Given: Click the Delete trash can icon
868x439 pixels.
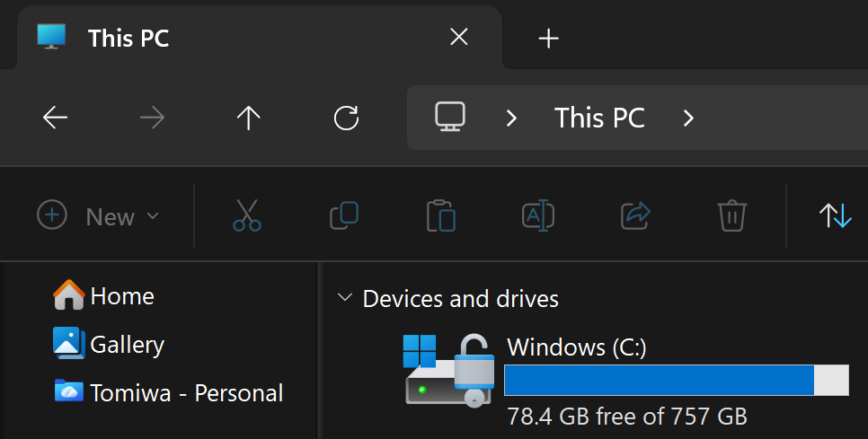Looking at the screenshot, I should point(732,215).
